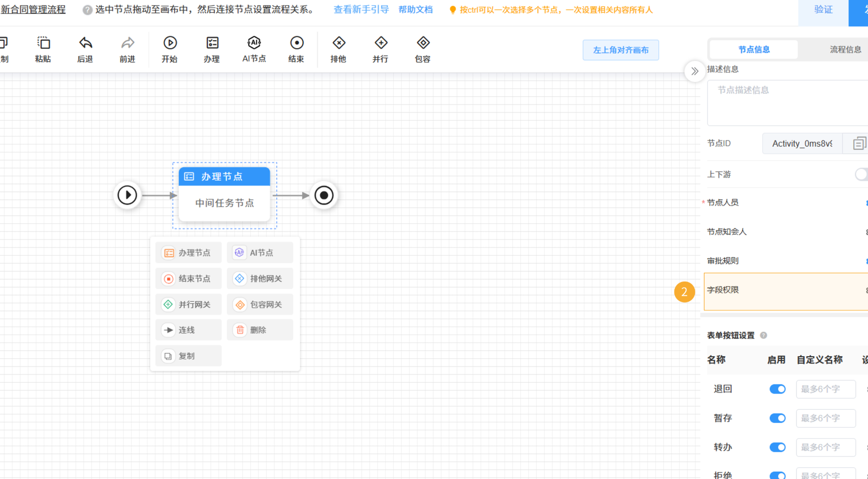Viewport: 868px width, 479px height.
Task: Open the 审批规则 setting row
Action: 787,261
